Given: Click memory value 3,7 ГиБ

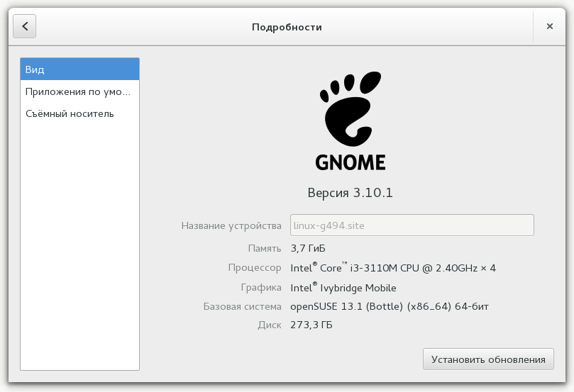Looking at the screenshot, I should pos(308,249).
